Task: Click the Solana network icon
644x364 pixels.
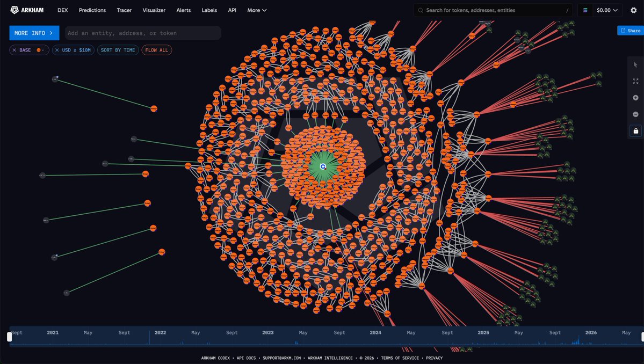Action: [585, 10]
